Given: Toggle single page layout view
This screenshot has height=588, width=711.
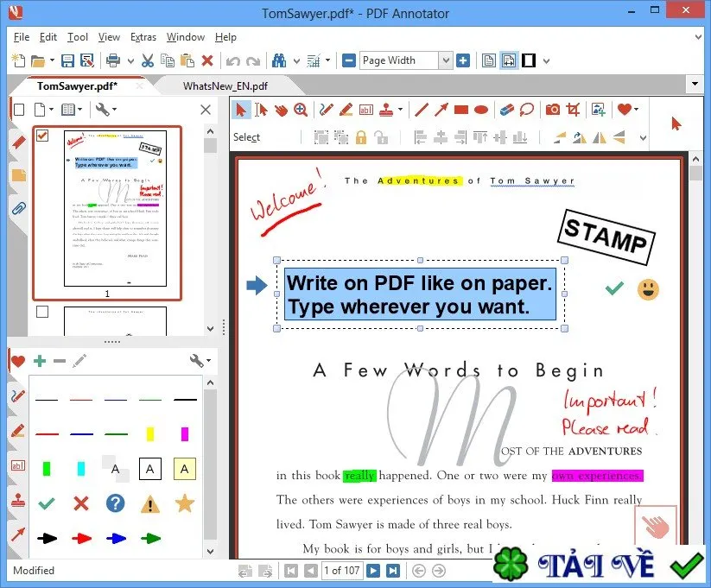Looking at the screenshot, I should click(489, 60).
